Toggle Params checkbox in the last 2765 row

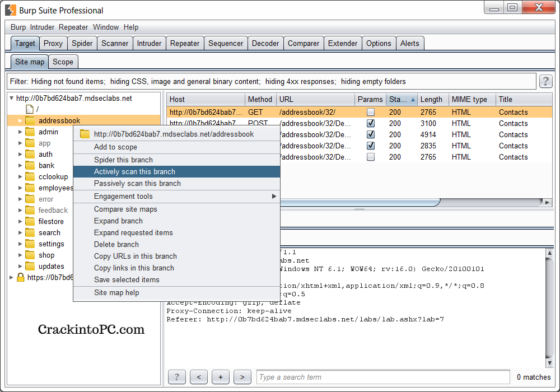click(x=371, y=157)
